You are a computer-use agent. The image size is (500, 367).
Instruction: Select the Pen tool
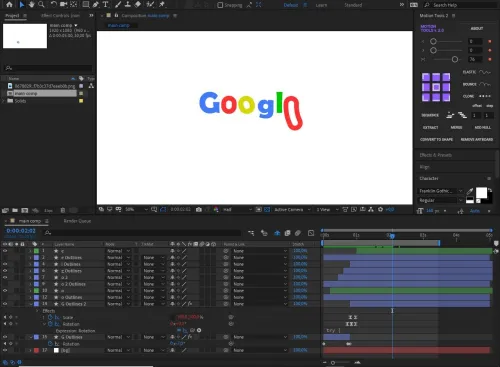(96, 5)
